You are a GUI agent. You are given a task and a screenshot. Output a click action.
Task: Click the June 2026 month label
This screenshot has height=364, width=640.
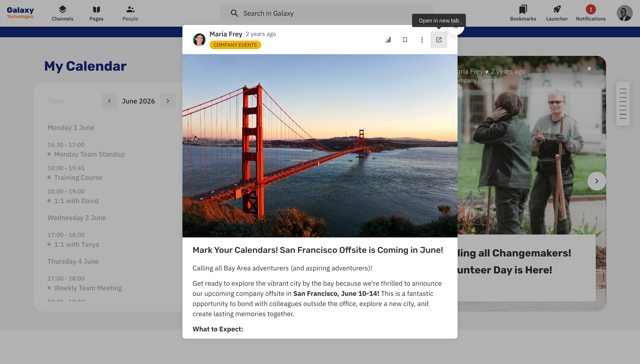(138, 101)
